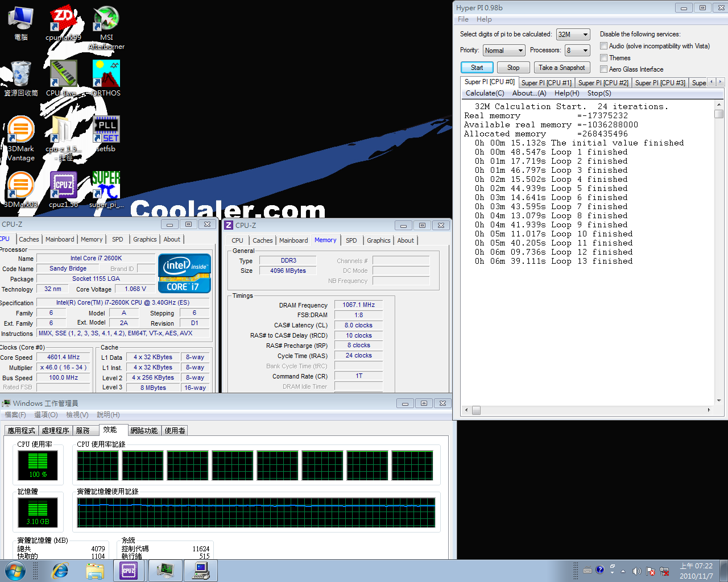Click the Hyper PI Start button
The height and width of the screenshot is (582, 728).
(477, 68)
